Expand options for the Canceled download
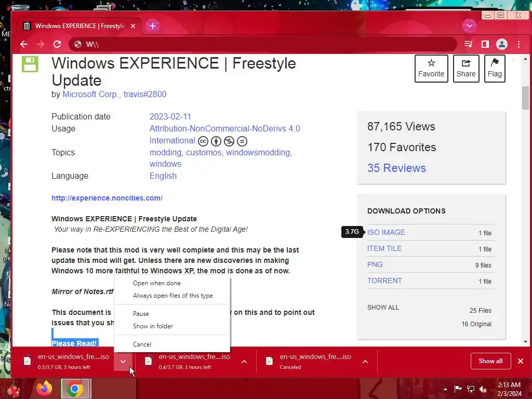The width and height of the screenshot is (532, 399). pos(365,362)
